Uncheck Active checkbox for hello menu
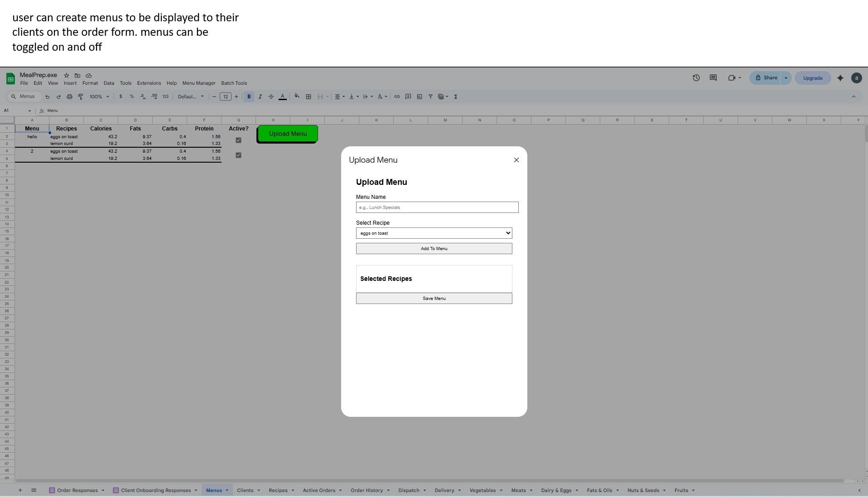This screenshot has height=497, width=868. [x=238, y=140]
